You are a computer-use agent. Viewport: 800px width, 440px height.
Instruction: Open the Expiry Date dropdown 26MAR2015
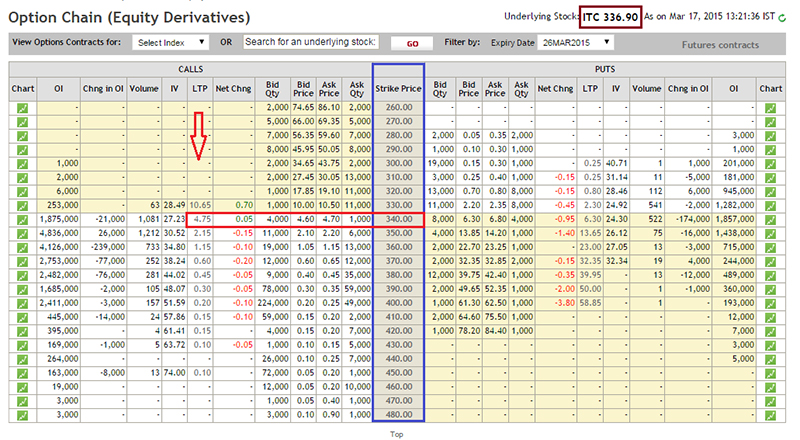575,42
